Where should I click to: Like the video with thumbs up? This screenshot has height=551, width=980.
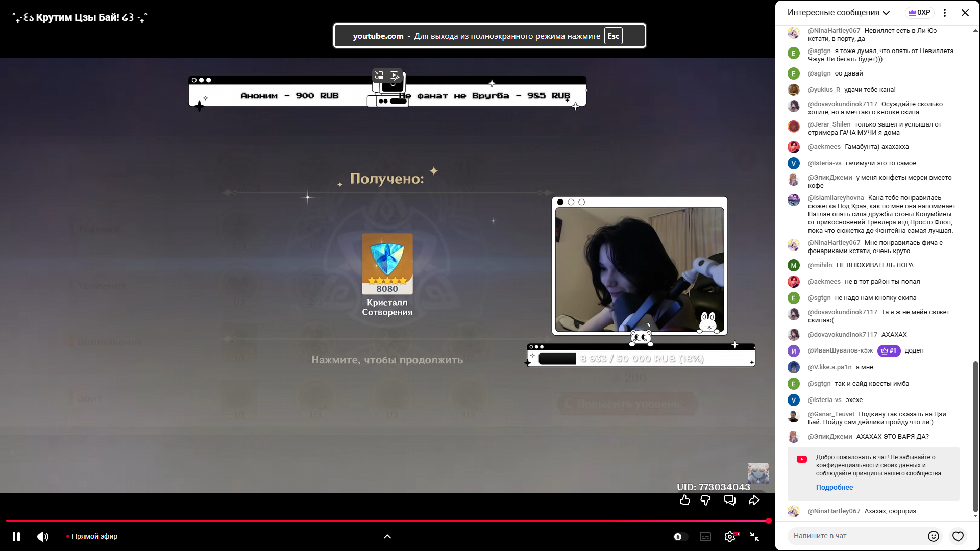coord(685,500)
